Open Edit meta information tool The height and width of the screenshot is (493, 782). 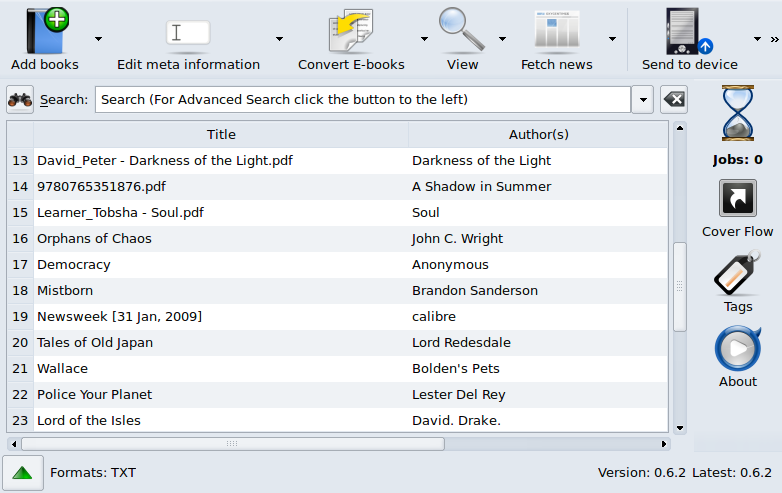click(x=187, y=34)
